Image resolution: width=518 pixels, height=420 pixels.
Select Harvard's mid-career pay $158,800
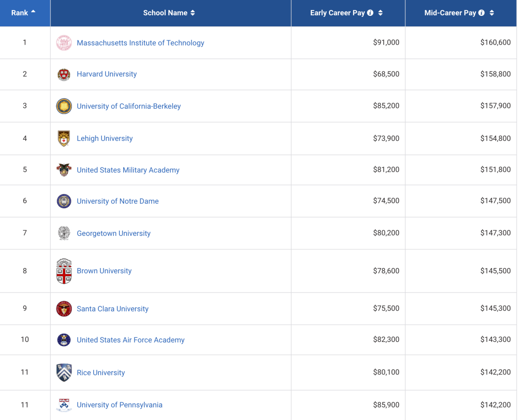[495, 74]
